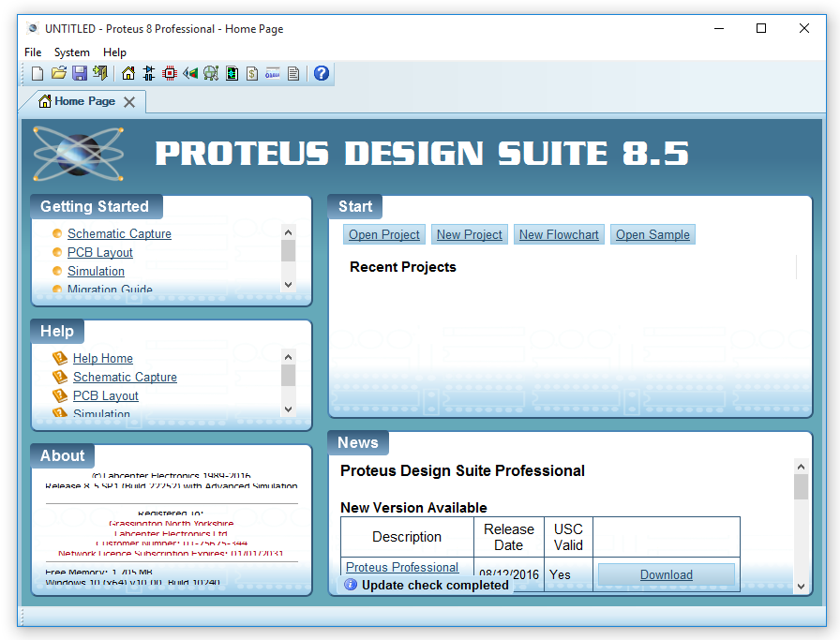Click up arrow of Help panel scrollbar
This screenshot has width=840, height=640.
tap(288, 357)
